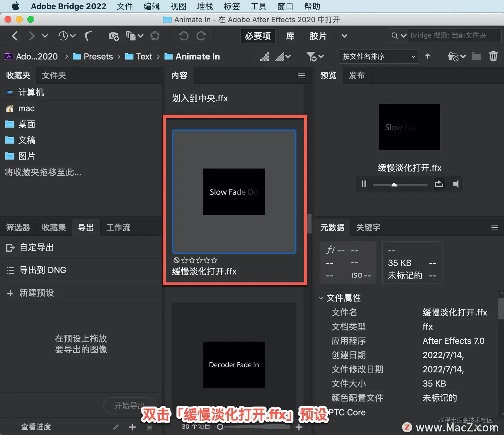This screenshot has width=504, height=435.
Task: Click get photos from camera icon
Action: click(x=114, y=36)
